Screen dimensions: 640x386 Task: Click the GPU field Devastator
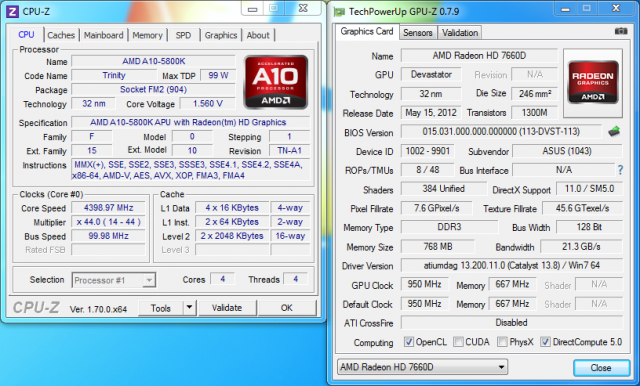click(431, 74)
